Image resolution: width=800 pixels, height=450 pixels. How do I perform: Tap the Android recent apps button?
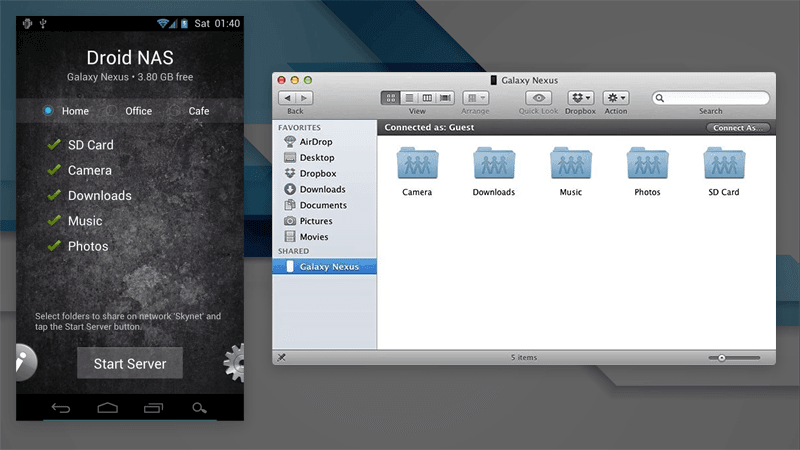tap(154, 408)
